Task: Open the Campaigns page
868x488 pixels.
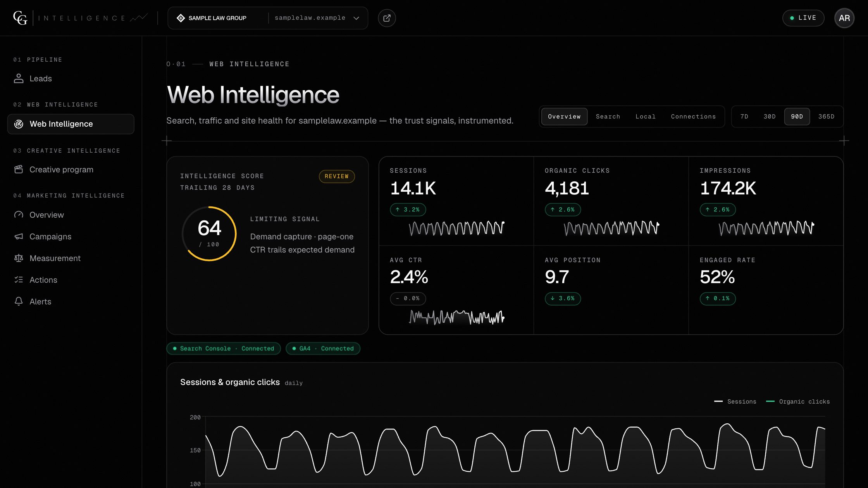Action: coord(71,236)
